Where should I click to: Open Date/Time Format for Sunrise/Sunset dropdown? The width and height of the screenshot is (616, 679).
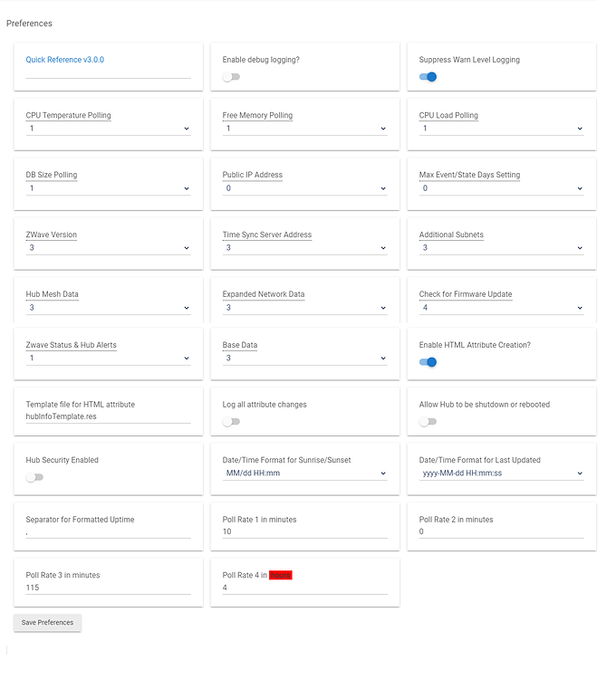(304, 473)
